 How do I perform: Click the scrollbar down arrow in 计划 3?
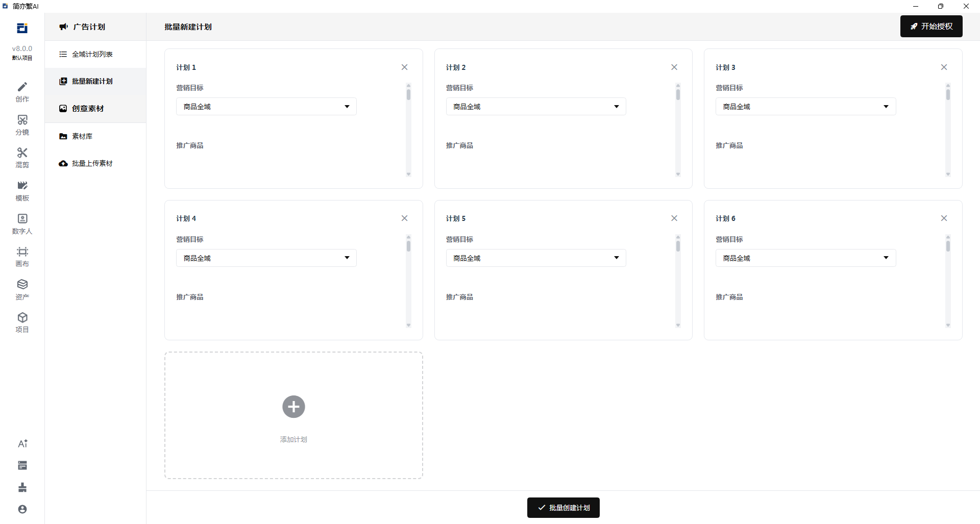948,174
